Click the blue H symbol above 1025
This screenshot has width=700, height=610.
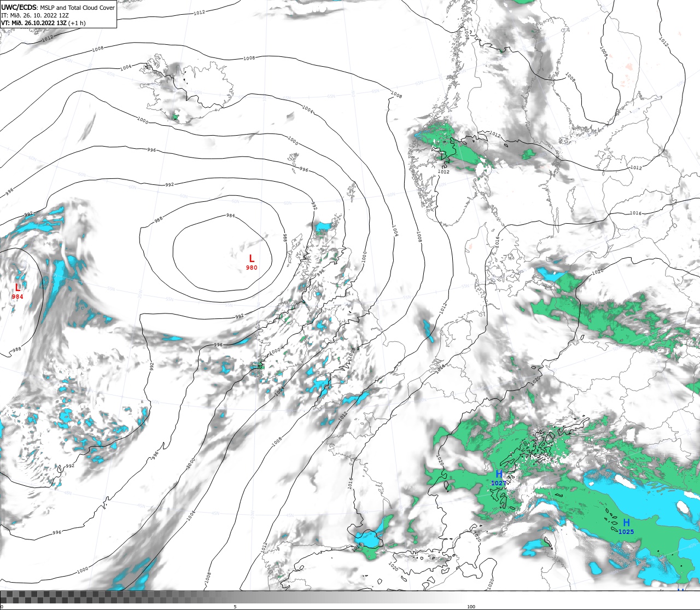[626, 523]
